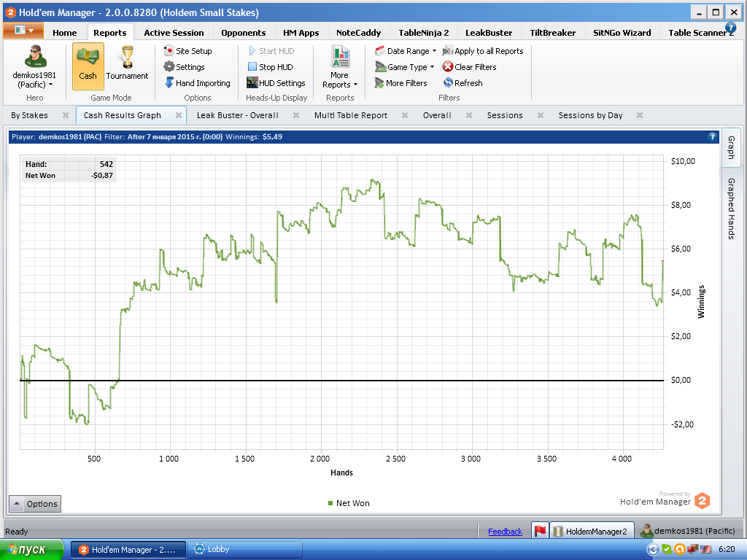Open the HM Apps tab

coord(301,32)
